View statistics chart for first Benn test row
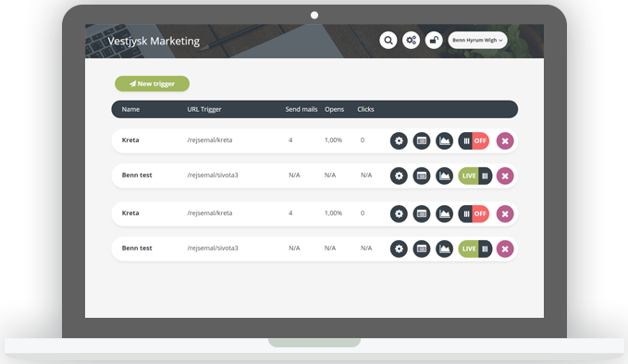This screenshot has height=364, width=628. (x=444, y=176)
